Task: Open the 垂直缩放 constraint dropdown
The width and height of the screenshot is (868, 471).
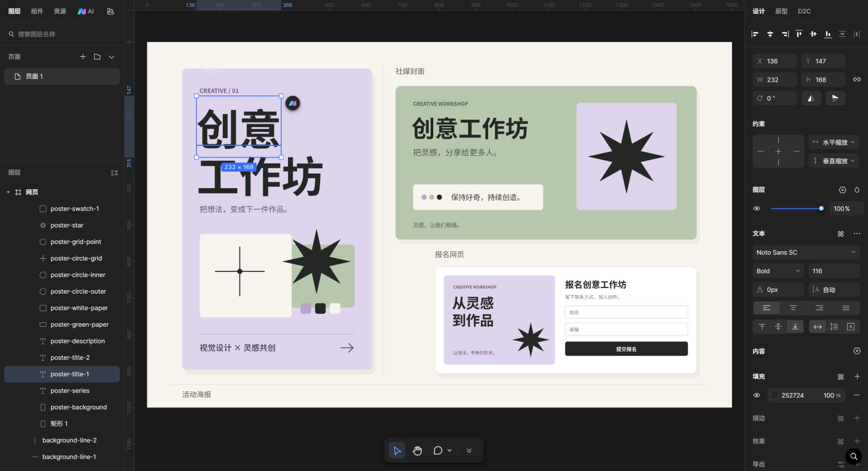Action: (834, 161)
